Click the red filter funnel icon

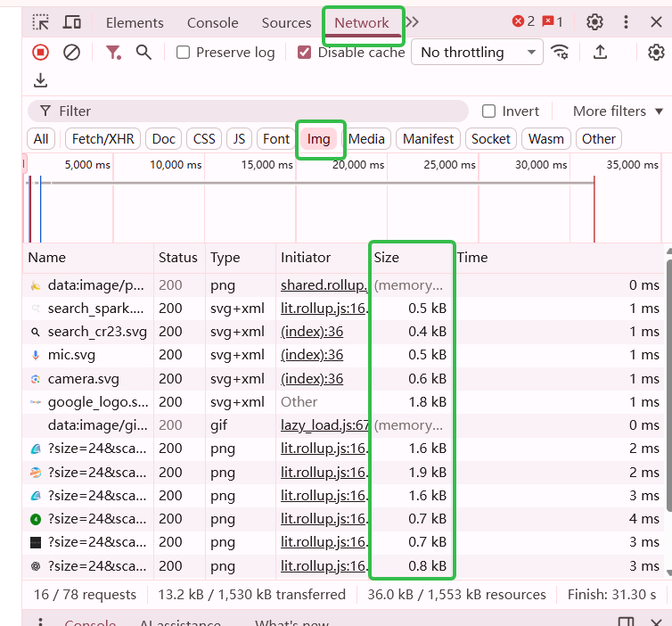(113, 53)
